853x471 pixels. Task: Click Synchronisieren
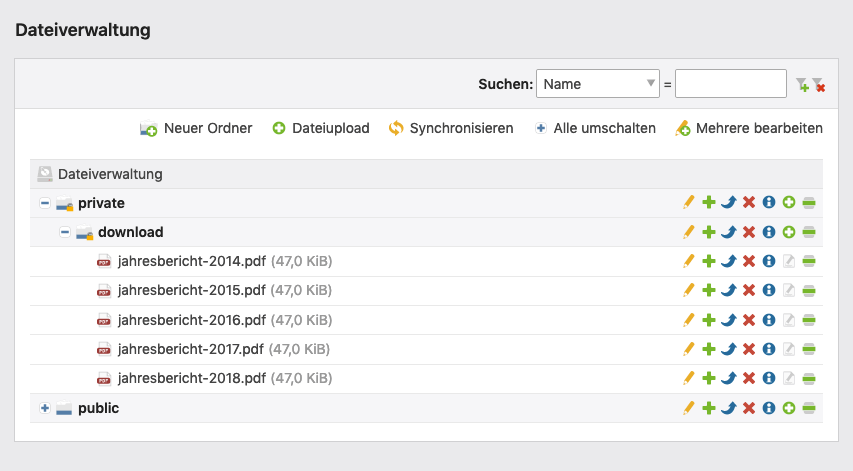451,128
